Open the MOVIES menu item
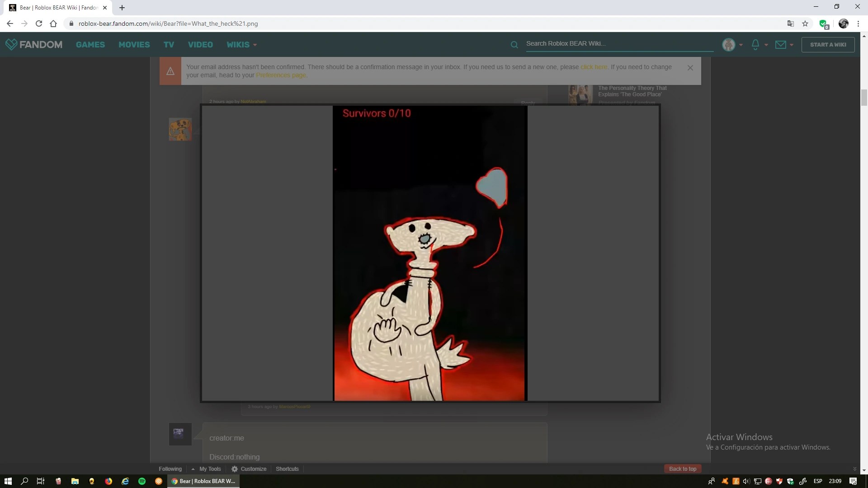The image size is (868, 488). click(134, 45)
